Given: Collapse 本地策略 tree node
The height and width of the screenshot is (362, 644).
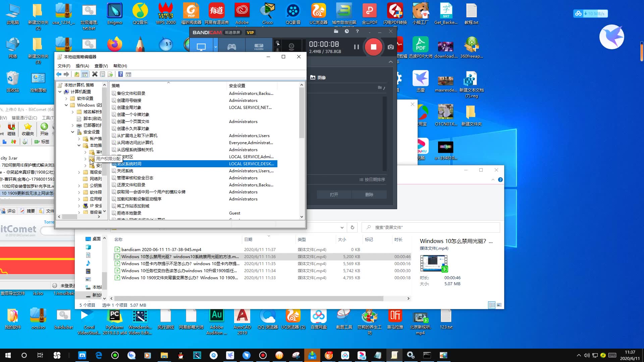Looking at the screenshot, I should pos(79,145).
